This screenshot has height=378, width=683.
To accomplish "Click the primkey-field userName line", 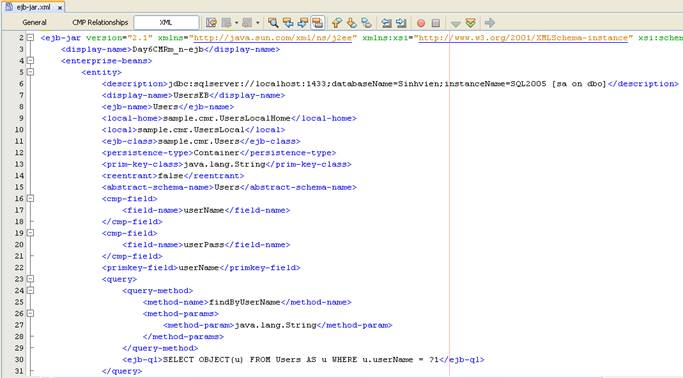I will (201, 267).
